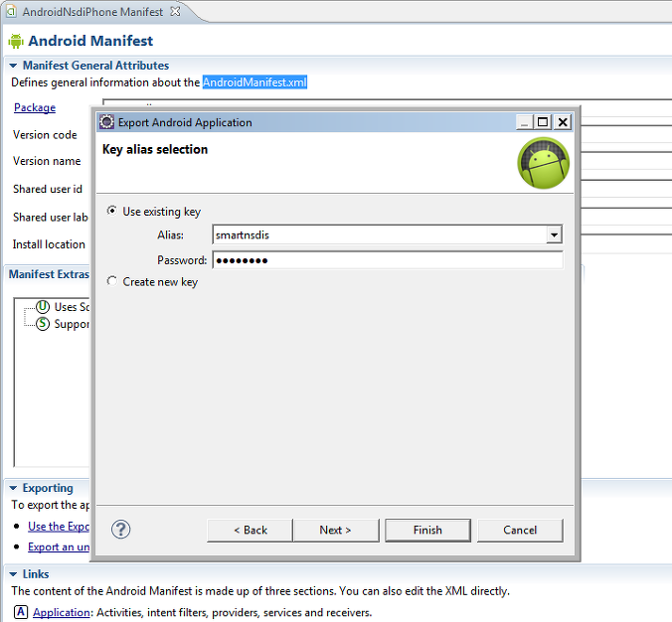Click the Alias combo box showing smartnsdis
Viewport: 672px width, 622px height.
click(x=387, y=234)
